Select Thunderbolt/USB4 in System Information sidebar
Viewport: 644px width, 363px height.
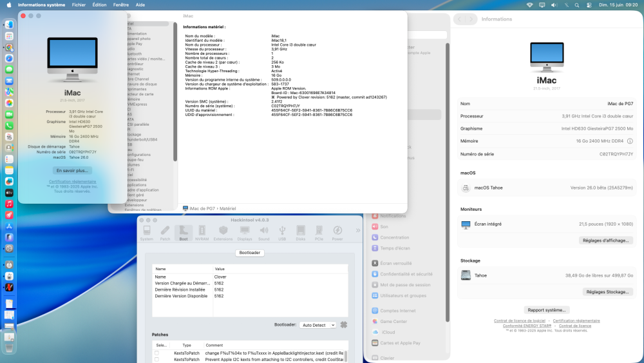(142, 139)
